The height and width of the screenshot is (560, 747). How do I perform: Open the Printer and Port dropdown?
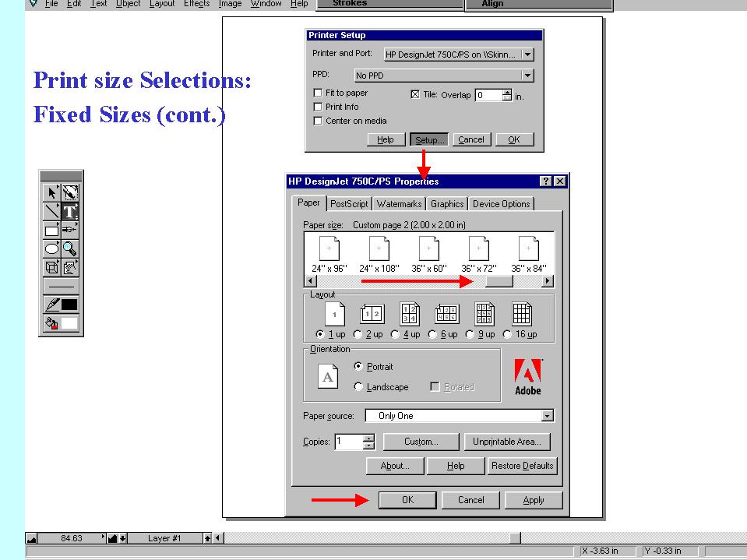pyautogui.click(x=527, y=55)
